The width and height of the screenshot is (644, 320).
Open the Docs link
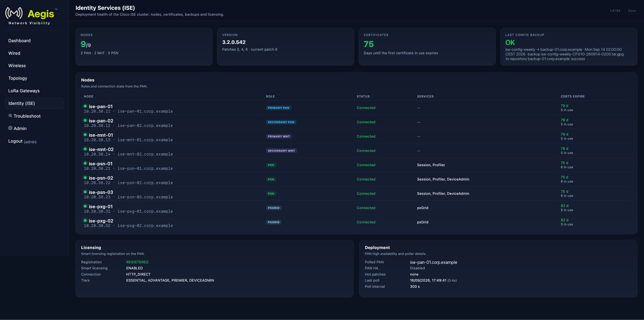coord(632,11)
